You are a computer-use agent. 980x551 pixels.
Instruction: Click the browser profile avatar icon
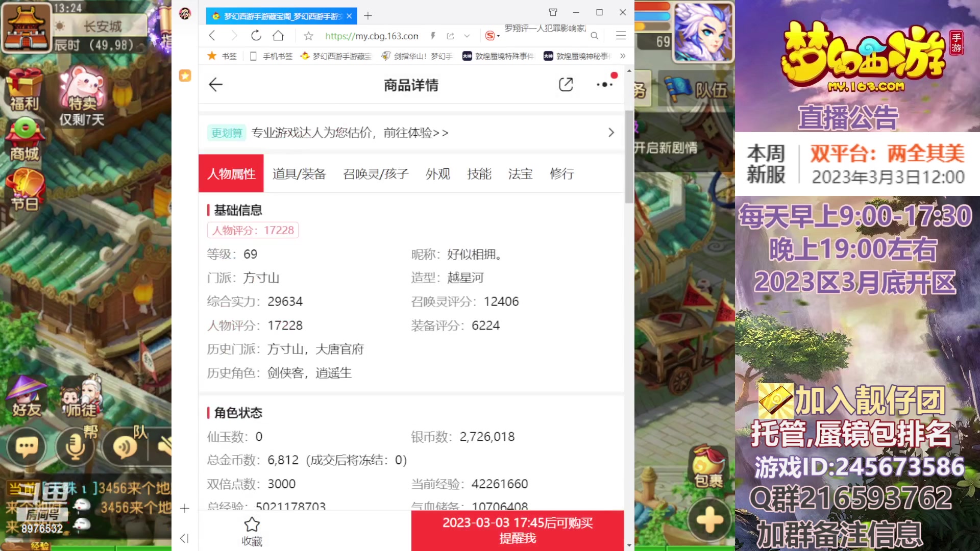point(185,14)
